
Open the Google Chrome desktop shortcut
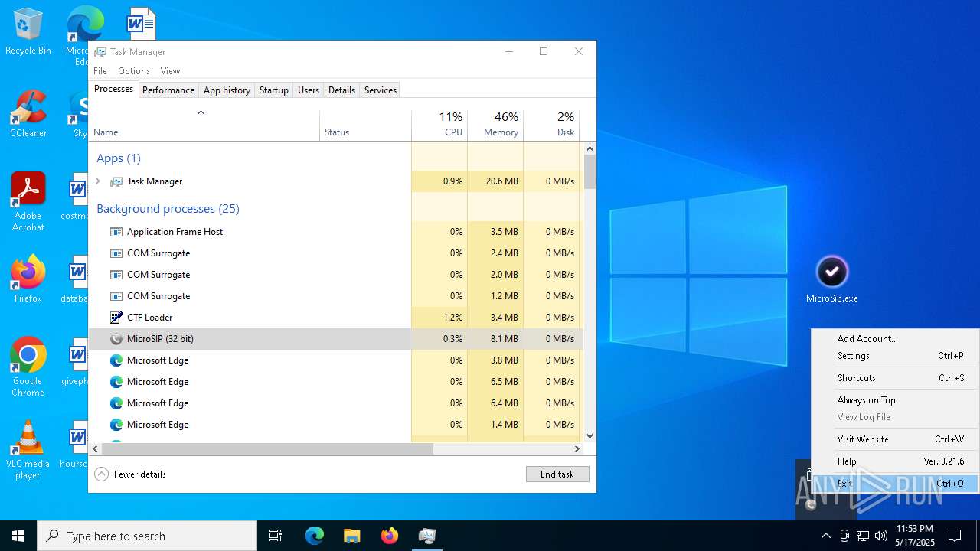click(x=28, y=367)
